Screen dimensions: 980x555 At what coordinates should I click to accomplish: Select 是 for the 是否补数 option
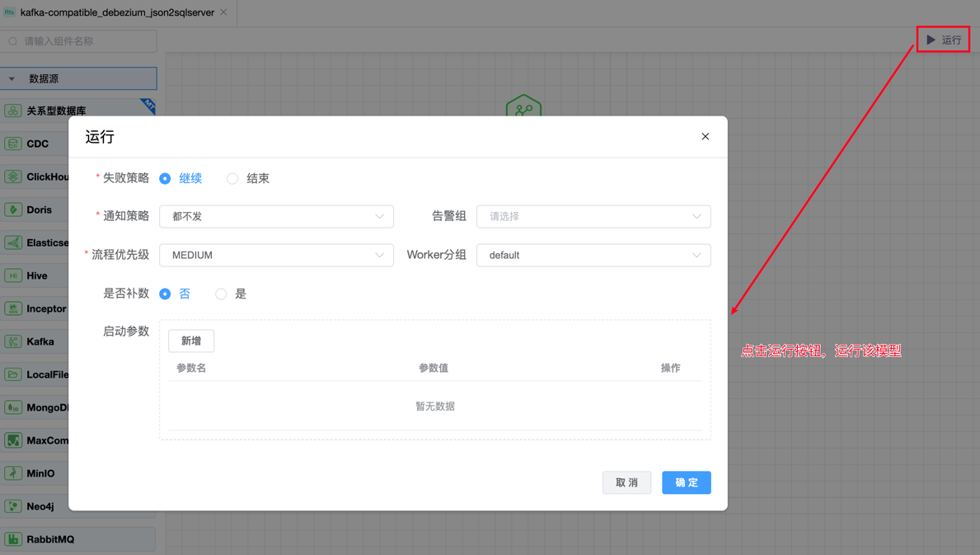point(221,294)
